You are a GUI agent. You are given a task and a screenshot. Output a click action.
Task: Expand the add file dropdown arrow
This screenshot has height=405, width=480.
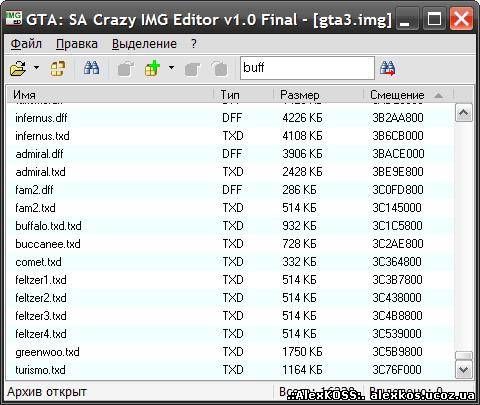tap(171, 68)
